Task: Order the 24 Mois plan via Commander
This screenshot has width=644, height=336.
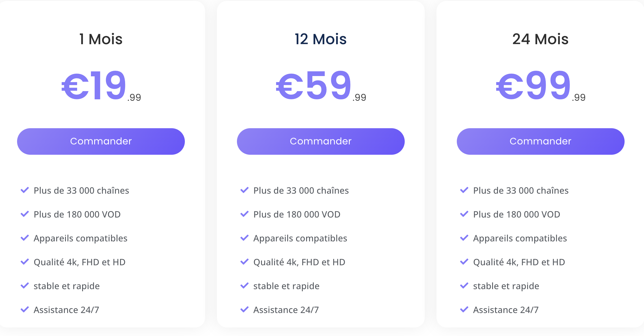Action: point(540,141)
